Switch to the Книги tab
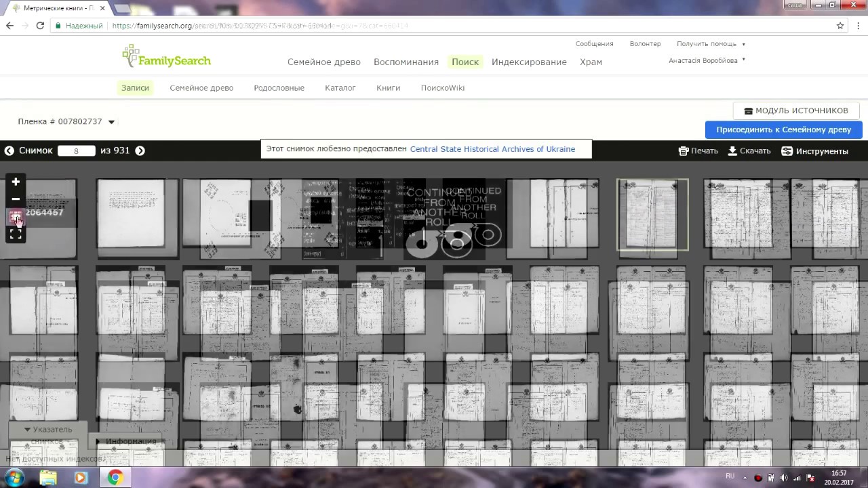The image size is (868, 488). (389, 88)
